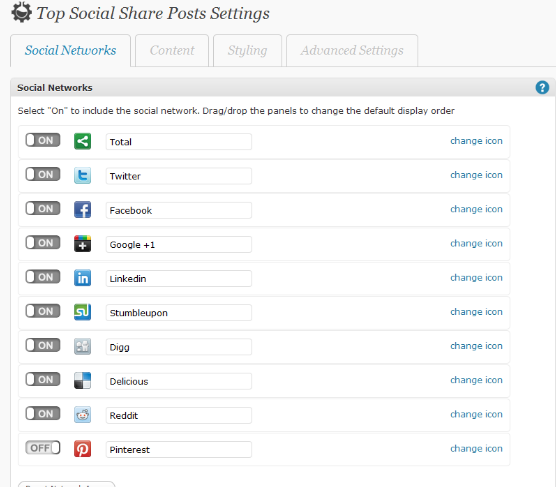The width and height of the screenshot is (556, 487).
Task: Click the Google +1 icon
Action: (x=82, y=244)
